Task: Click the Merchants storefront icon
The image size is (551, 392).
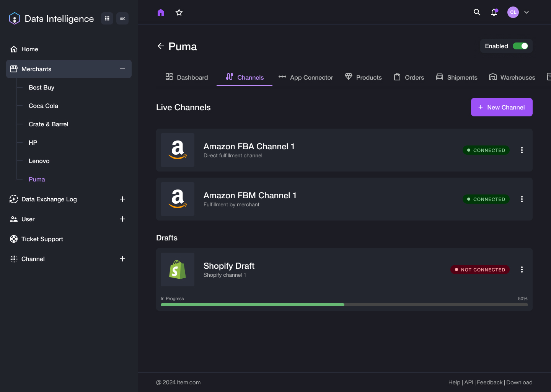Action: (14, 69)
